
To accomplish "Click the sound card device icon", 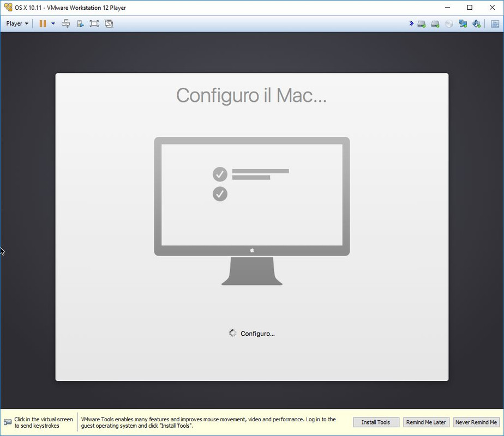I will (x=476, y=24).
